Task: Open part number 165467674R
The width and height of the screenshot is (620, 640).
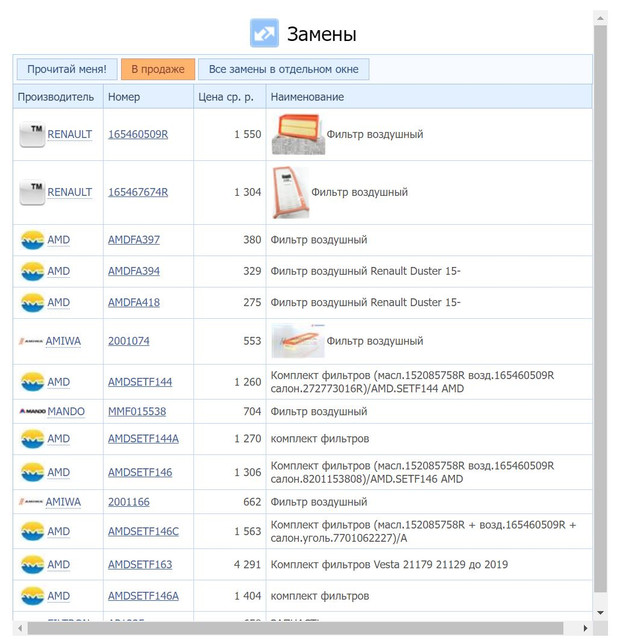Action: point(138,192)
